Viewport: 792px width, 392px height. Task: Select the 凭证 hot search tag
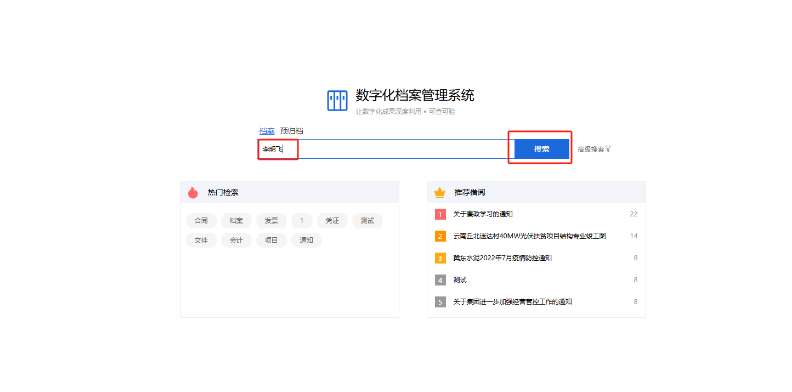pyautogui.click(x=332, y=221)
